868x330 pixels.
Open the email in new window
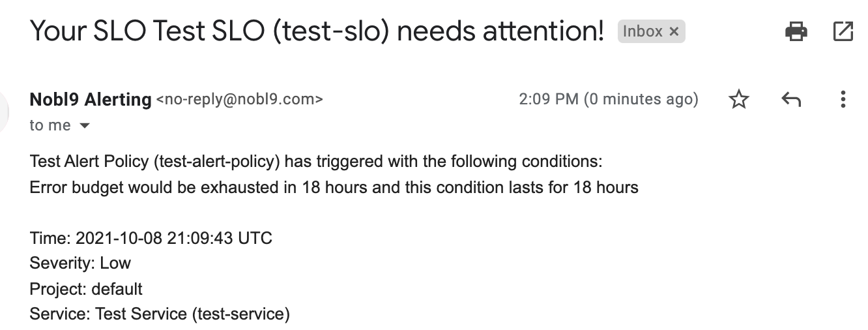coord(843,31)
